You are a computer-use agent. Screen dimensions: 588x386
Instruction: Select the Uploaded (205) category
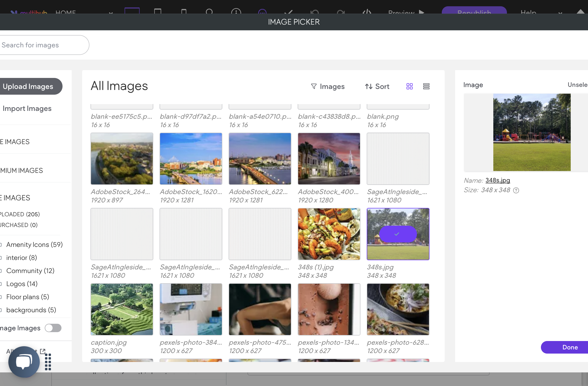(x=20, y=214)
